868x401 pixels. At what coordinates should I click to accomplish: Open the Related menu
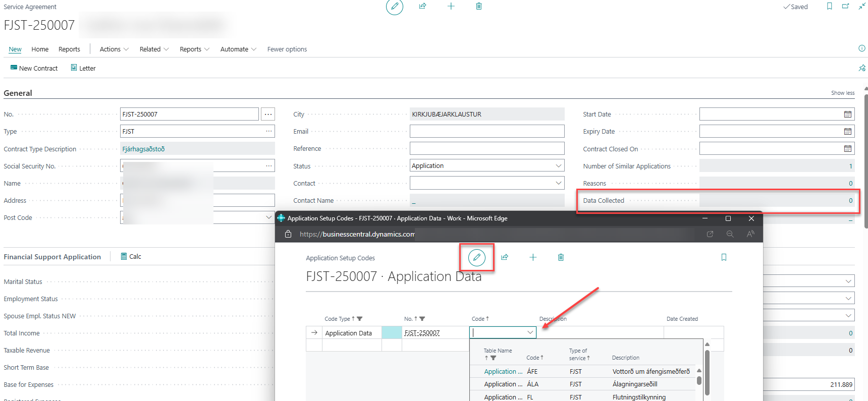[154, 49]
